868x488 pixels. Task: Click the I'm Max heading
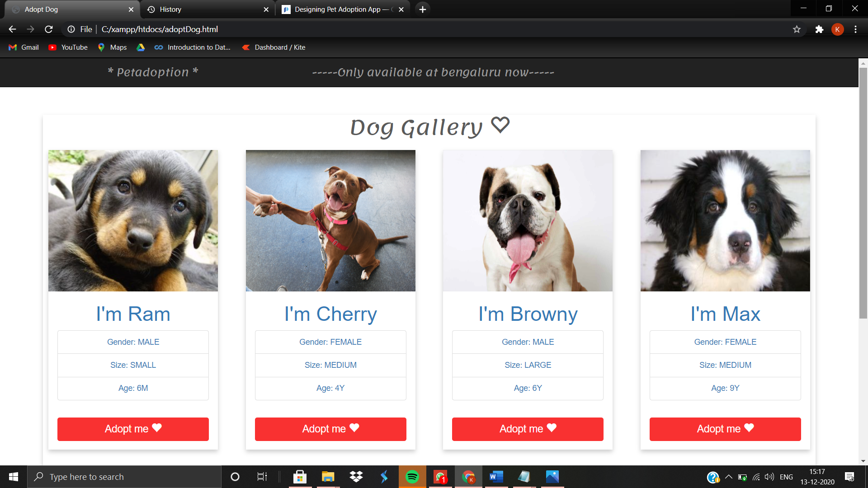tap(725, 314)
